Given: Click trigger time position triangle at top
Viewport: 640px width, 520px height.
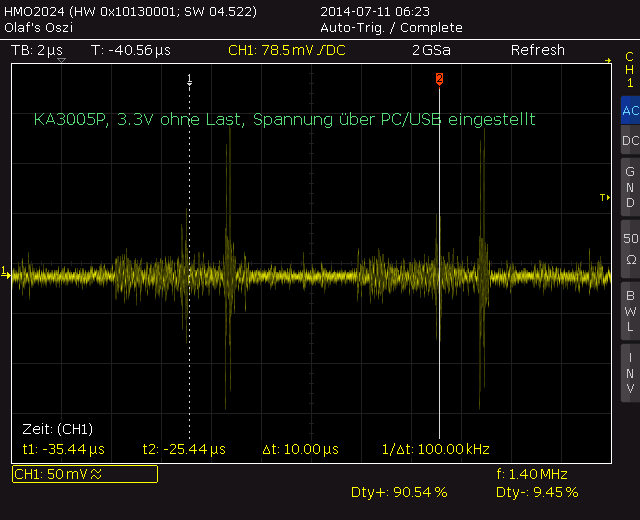Looking at the screenshot, I should (61, 60).
